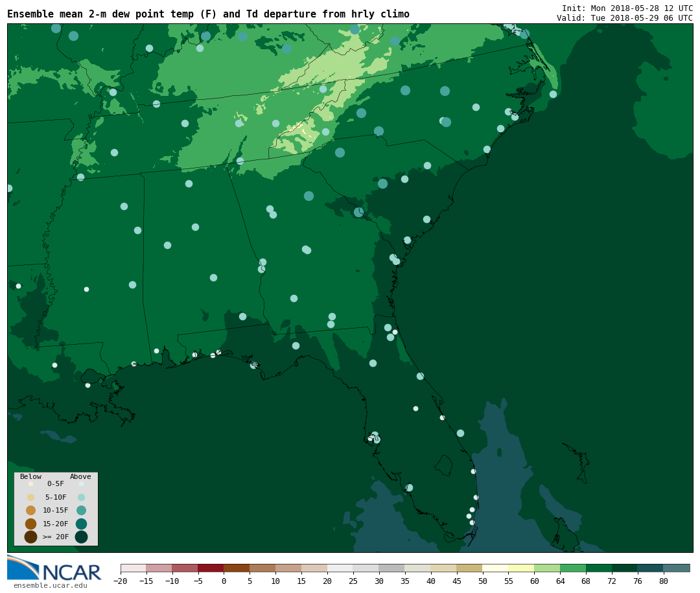Image resolution: width=700 pixels, height=593 pixels.
Task: Click the Above 10-15F teal legend circle
Action: tap(81, 511)
